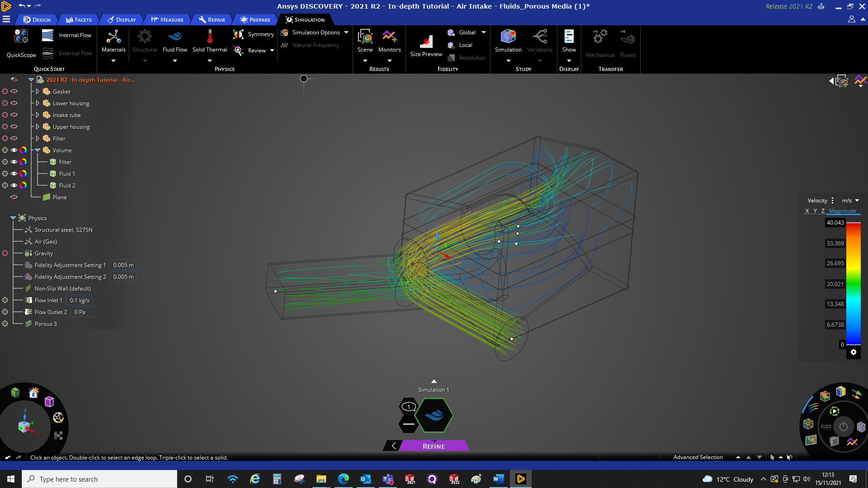868x488 pixels.
Task: Toggle visibility of Upper housing
Action: point(14,127)
